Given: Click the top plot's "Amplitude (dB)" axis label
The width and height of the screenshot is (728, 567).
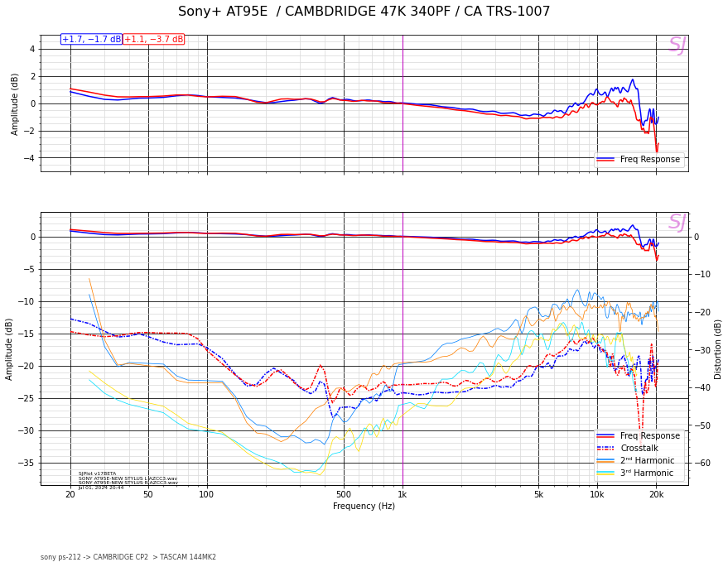Looking at the screenshot, I should (14, 104).
